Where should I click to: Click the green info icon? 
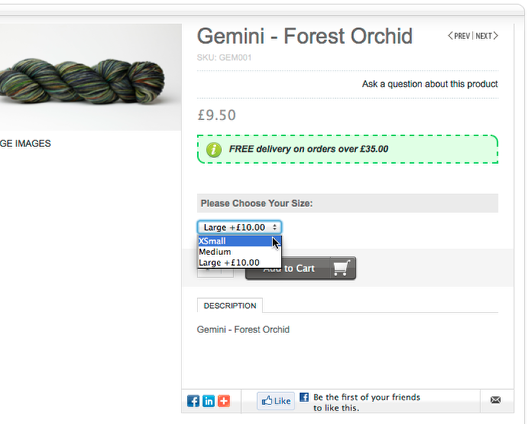point(214,149)
